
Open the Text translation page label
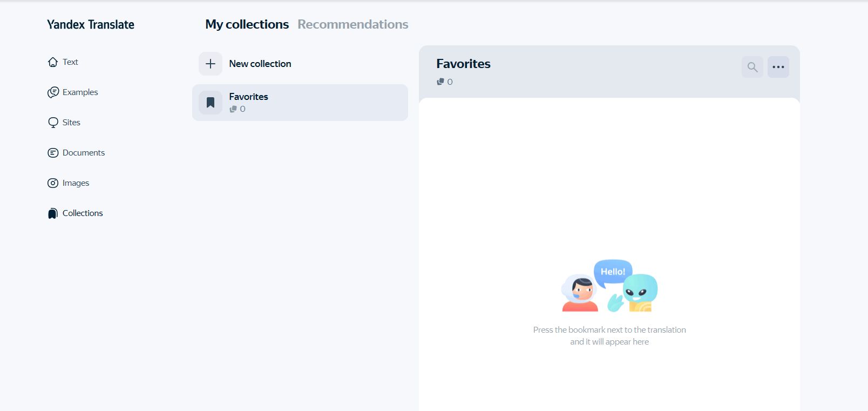pos(70,62)
